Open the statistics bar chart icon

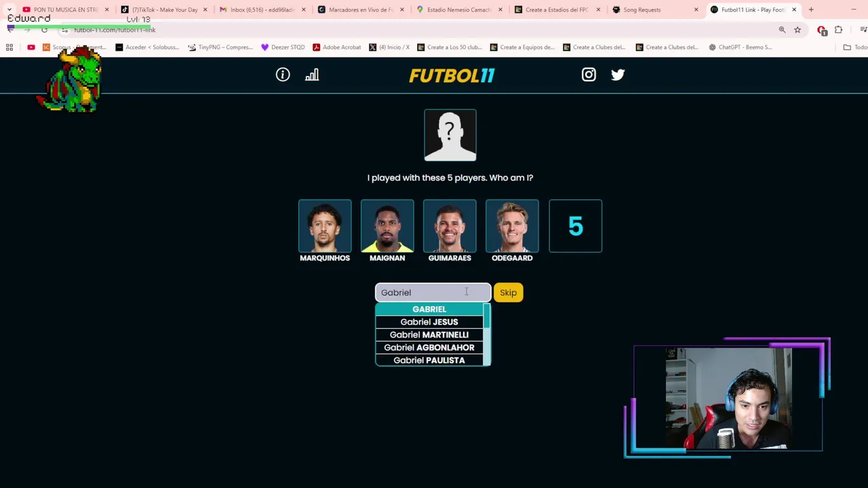[312, 75]
